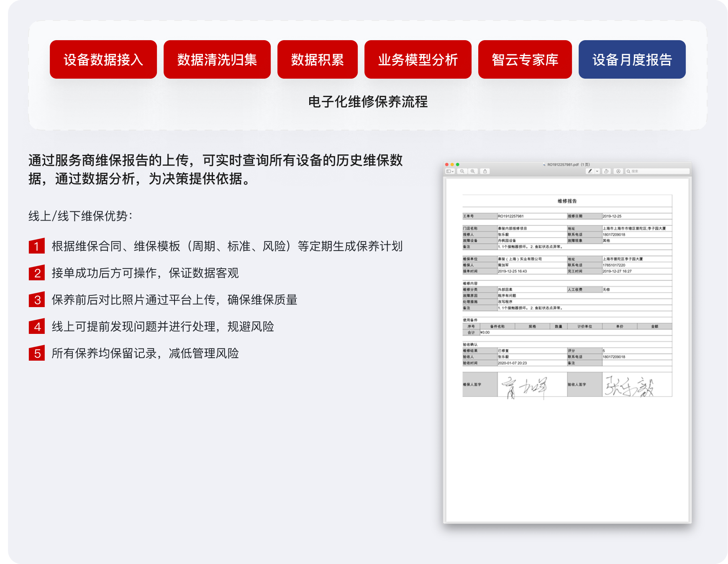This screenshot has height=564, width=728.
Task: Open the pen style dropdown chevron
Action: tap(597, 171)
